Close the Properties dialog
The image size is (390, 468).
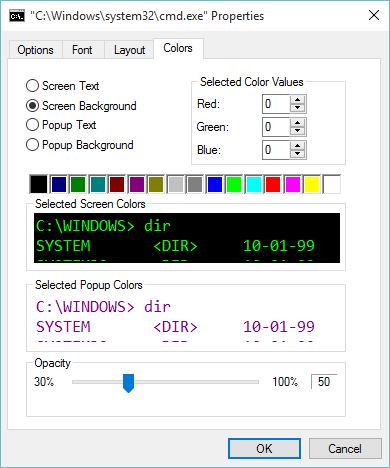(x=374, y=15)
